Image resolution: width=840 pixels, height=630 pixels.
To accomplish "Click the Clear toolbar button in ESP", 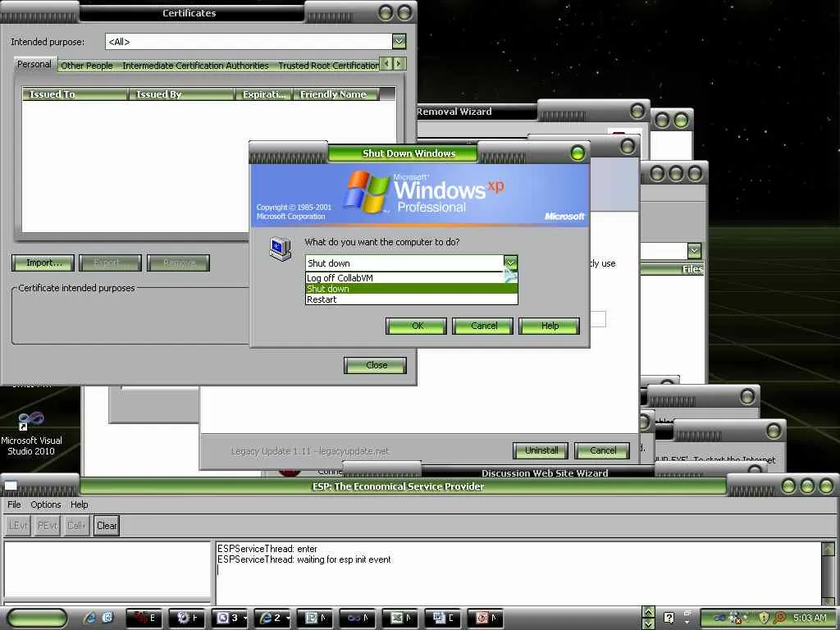I will [107, 526].
